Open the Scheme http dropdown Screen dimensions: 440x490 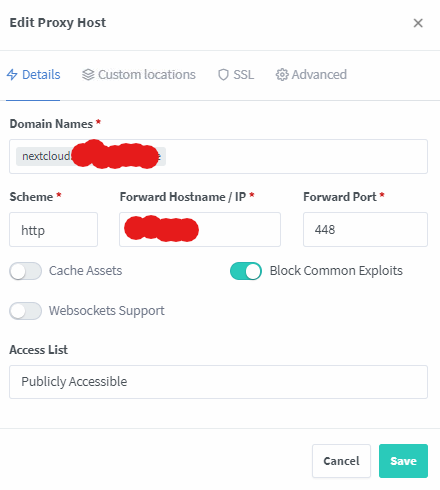tap(53, 230)
